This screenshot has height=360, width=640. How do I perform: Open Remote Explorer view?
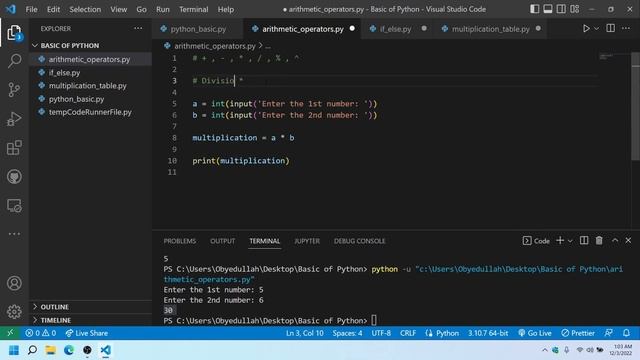[x=14, y=206]
